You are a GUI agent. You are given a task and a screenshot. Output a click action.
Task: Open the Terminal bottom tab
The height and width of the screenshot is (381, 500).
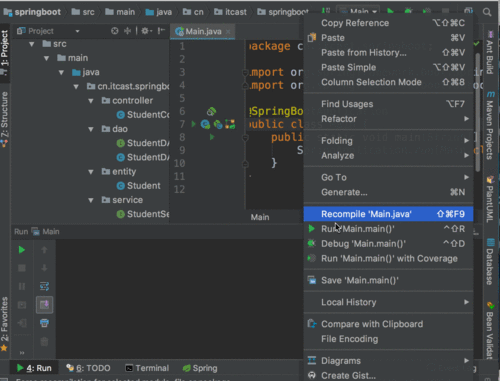pos(147,368)
